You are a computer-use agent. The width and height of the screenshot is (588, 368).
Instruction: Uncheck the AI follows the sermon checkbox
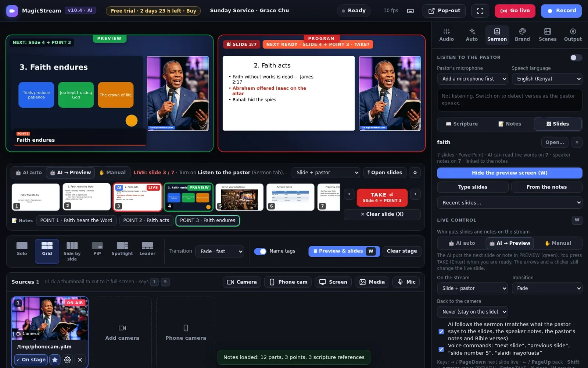(441, 332)
